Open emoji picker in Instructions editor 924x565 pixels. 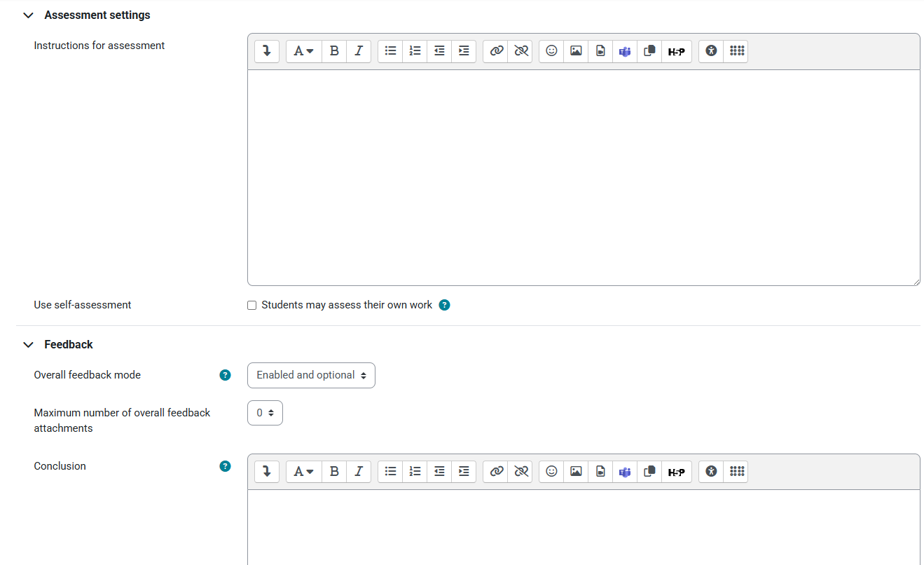(551, 51)
